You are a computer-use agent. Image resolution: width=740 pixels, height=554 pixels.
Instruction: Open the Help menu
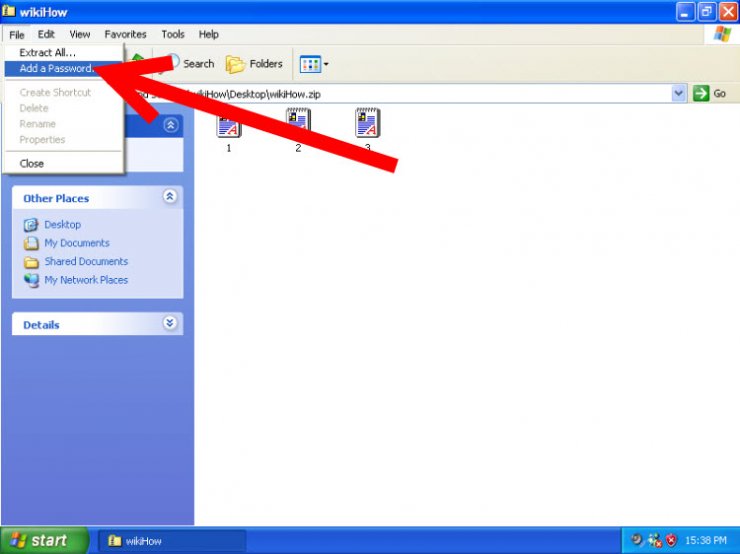(209, 34)
